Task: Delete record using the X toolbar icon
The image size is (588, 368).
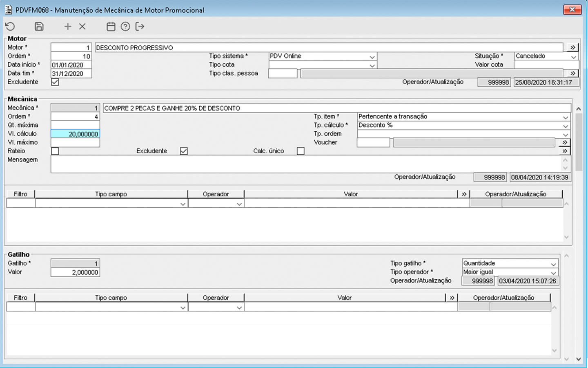Action: click(x=82, y=27)
